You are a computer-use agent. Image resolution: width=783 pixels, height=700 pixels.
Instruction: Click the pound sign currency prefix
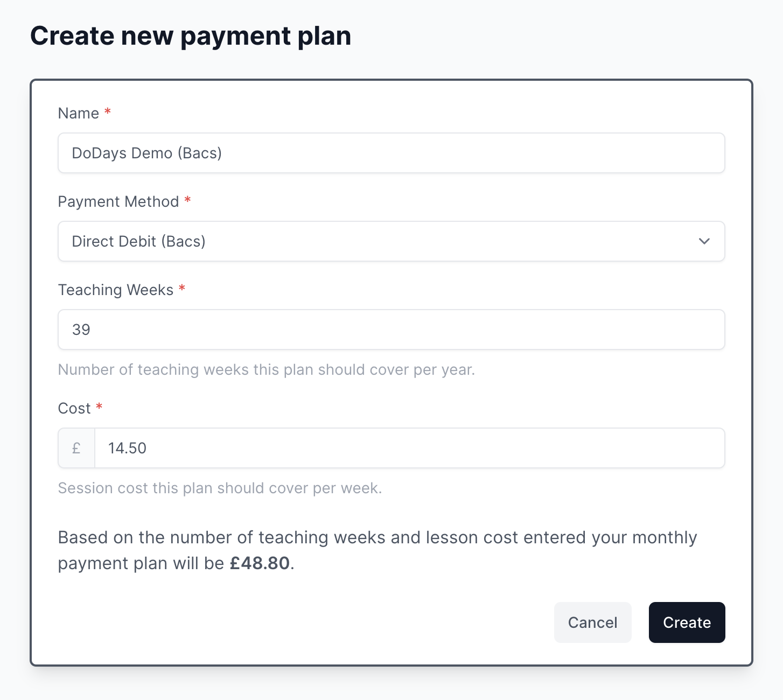[x=76, y=447]
